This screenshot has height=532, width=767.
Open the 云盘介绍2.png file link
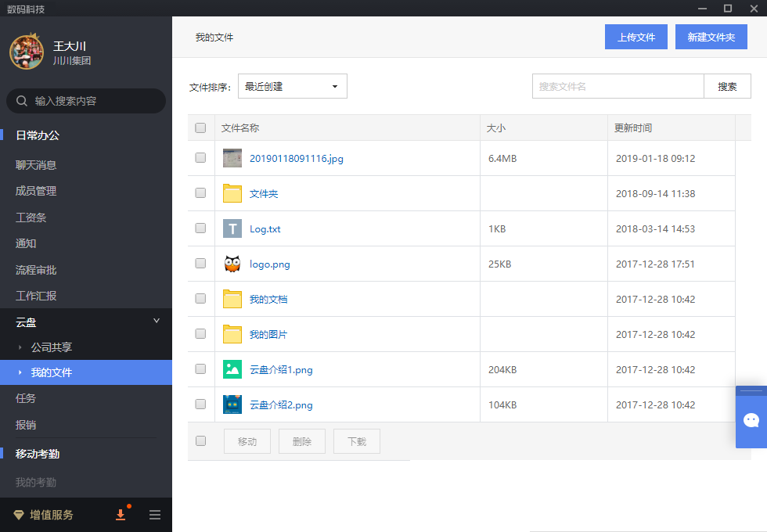pyautogui.click(x=281, y=405)
